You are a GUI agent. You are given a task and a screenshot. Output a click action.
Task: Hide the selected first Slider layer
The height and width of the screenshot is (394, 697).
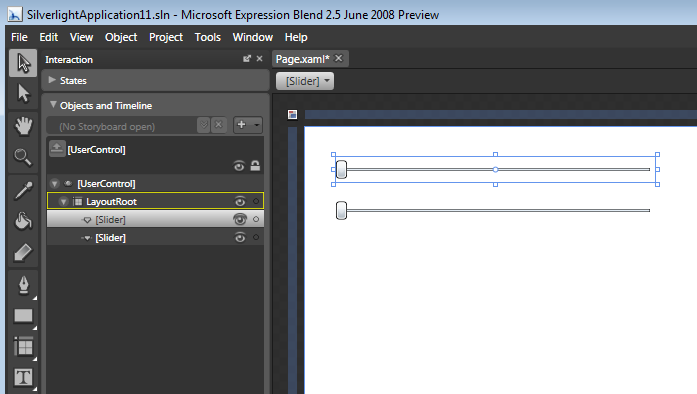[240, 219]
